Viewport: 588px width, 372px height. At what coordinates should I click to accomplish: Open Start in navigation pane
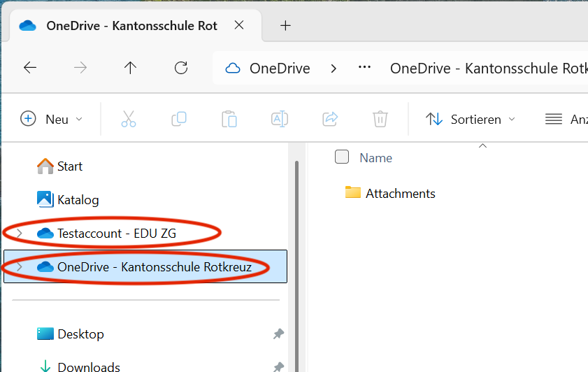coord(59,166)
